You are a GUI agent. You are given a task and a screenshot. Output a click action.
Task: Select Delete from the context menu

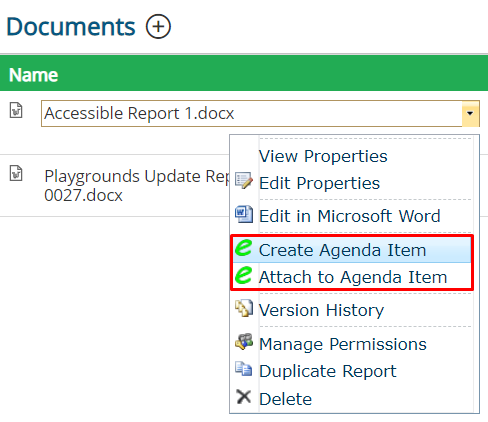[285, 399]
